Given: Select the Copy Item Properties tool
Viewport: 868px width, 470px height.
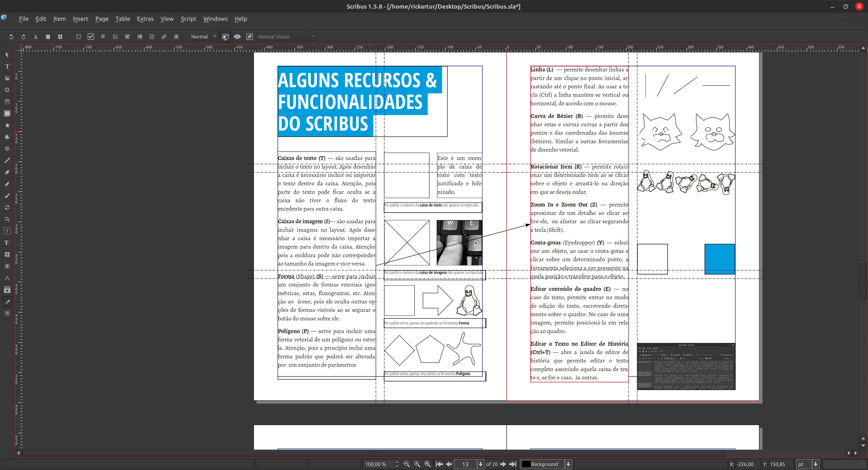Looking at the screenshot, I should click(x=7, y=290).
